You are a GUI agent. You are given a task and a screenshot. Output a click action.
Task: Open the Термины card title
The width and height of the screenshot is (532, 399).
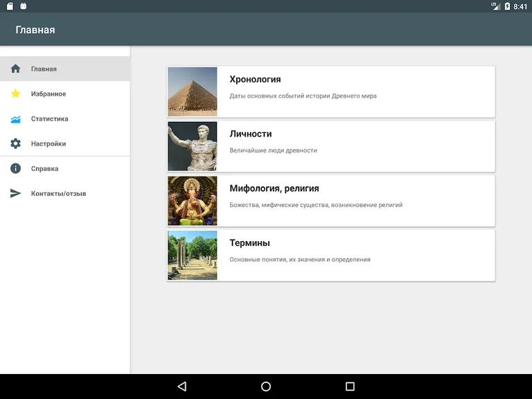(249, 243)
